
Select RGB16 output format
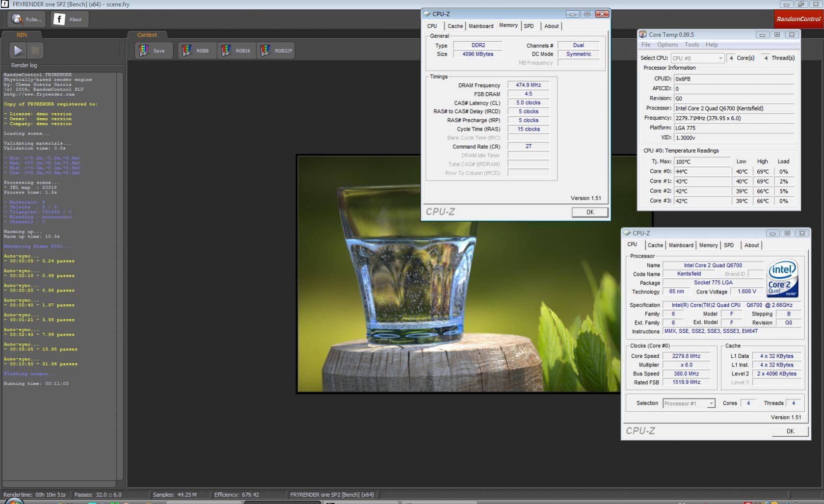(x=237, y=51)
